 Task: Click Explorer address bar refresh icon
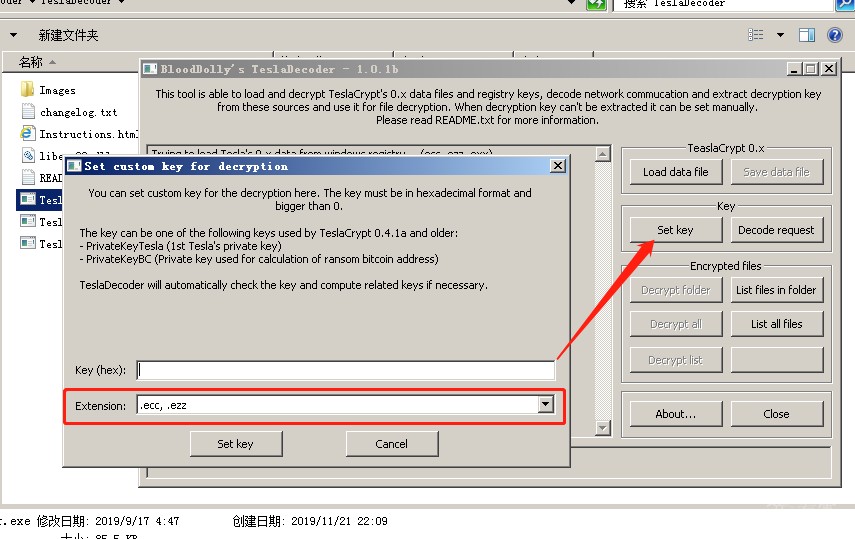pyautogui.click(x=596, y=4)
